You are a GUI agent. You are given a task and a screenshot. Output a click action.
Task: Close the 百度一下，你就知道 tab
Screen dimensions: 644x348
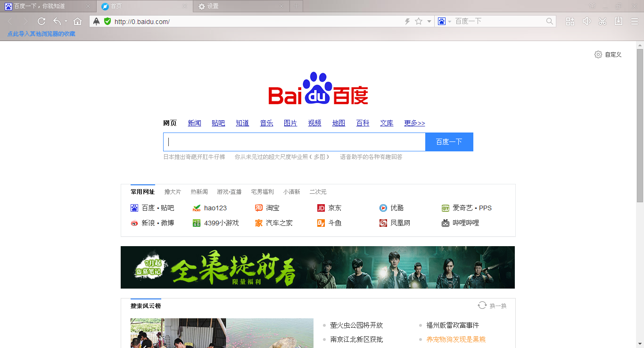pos(88,7)
